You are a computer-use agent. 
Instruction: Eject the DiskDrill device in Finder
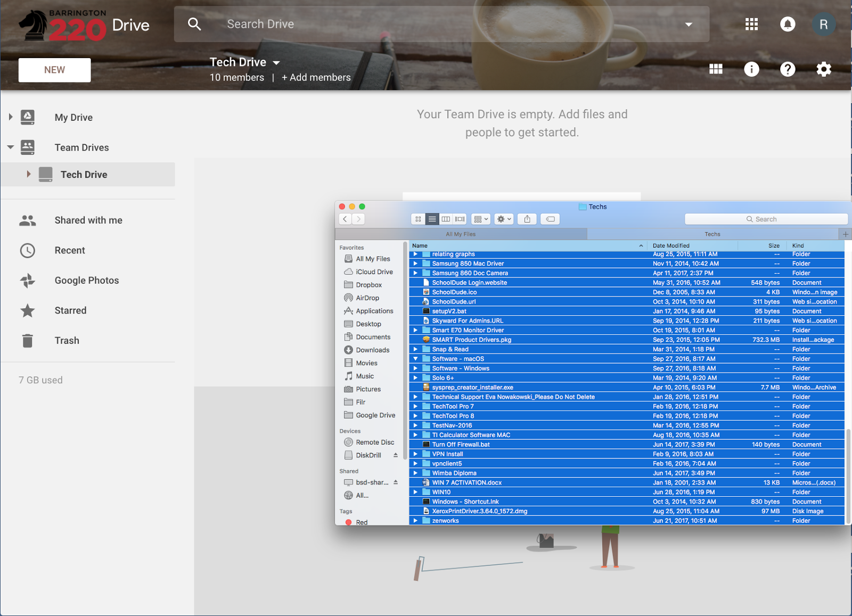point(396,455)
